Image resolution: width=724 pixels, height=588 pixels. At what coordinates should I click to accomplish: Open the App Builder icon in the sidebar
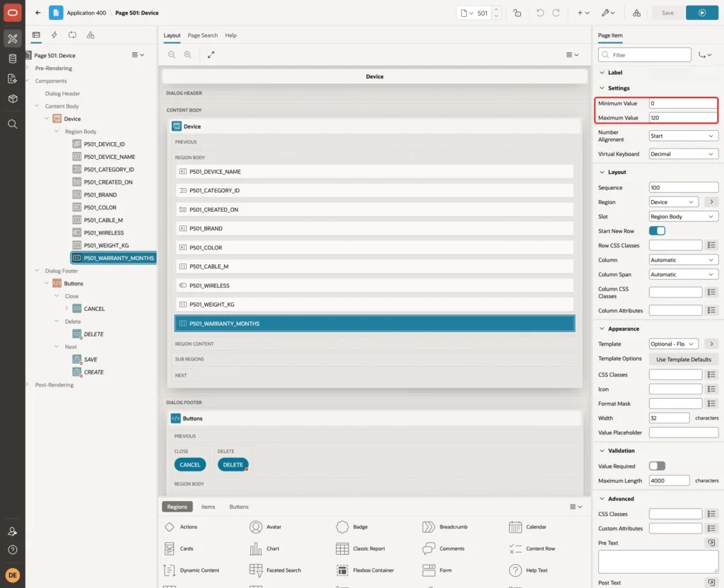pyautogui.click(x=13, y=39)
